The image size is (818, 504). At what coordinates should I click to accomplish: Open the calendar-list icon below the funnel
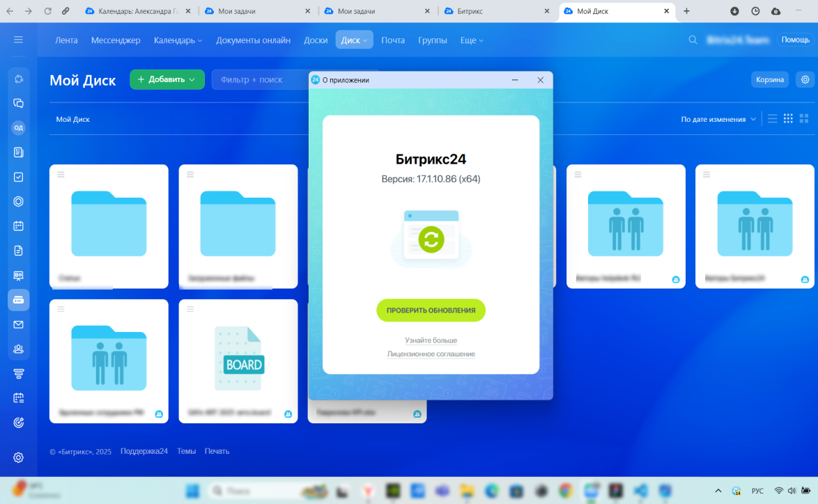point(18,398)
